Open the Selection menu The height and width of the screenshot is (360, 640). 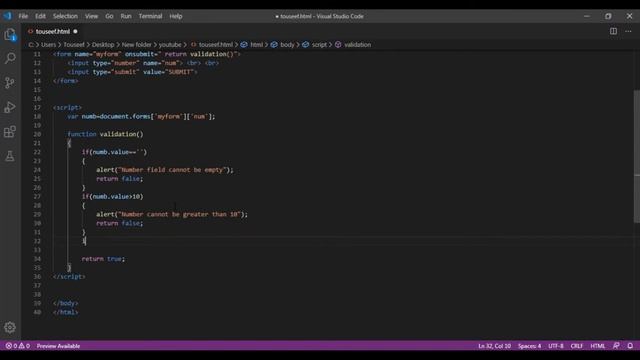click(x=65, y=16)
